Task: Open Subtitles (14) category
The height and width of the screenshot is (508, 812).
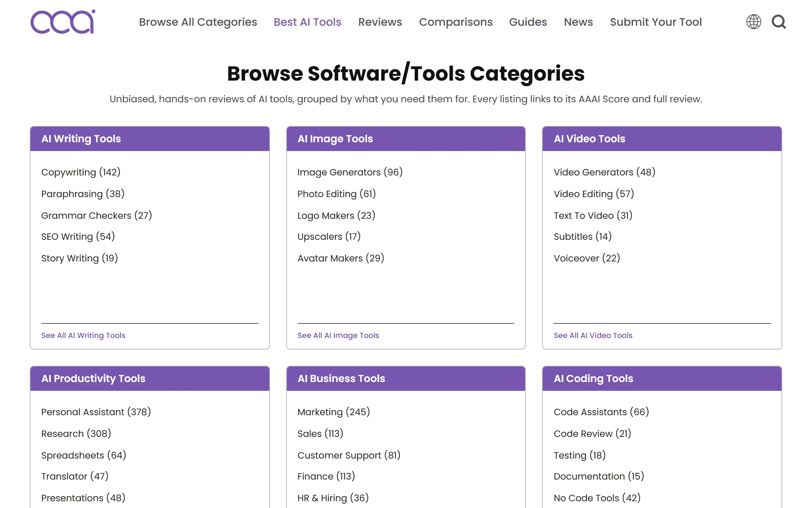Action: click(x=583, y=236)
